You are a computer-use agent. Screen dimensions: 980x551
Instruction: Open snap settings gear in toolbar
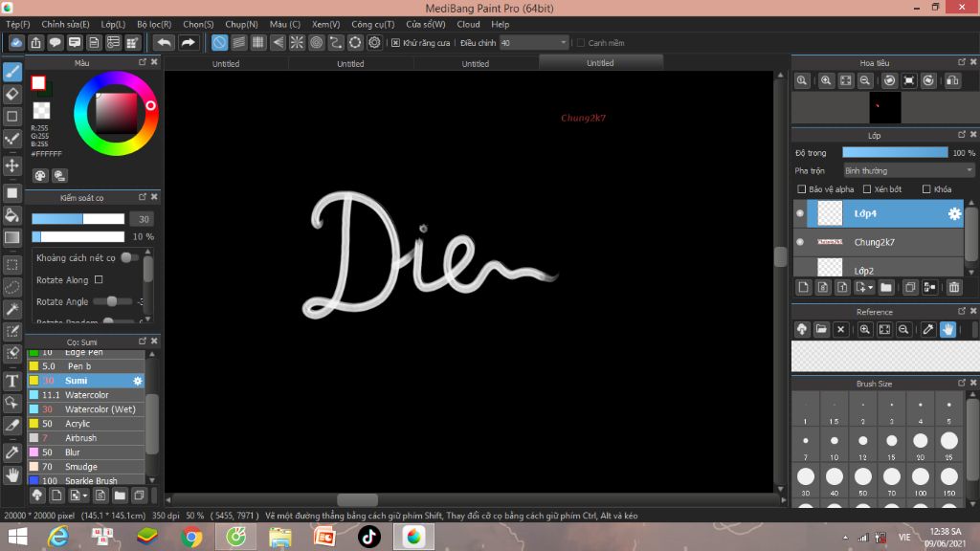click(x=374, y=42)
